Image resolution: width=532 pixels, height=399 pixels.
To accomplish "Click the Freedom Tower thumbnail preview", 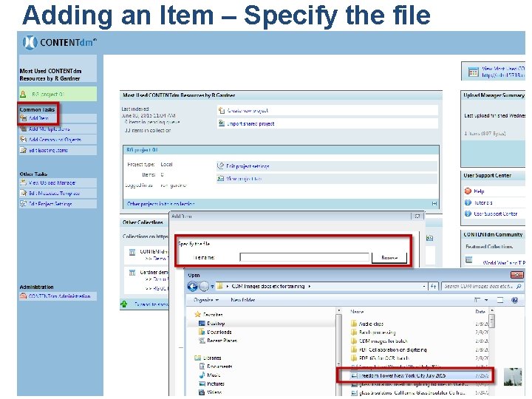I will pyautogui.click(x=513, y=377).
